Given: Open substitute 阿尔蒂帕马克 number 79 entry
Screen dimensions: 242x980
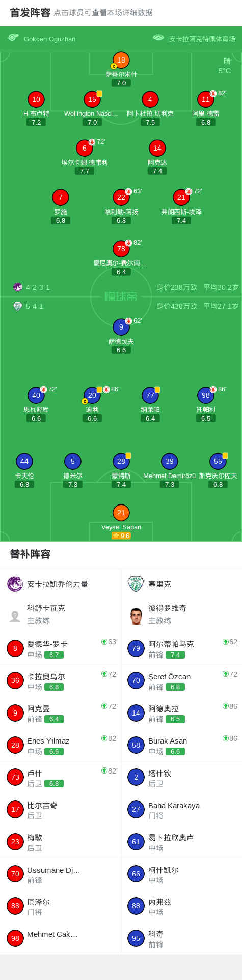Looking at the screenshot, I should 181,648.
